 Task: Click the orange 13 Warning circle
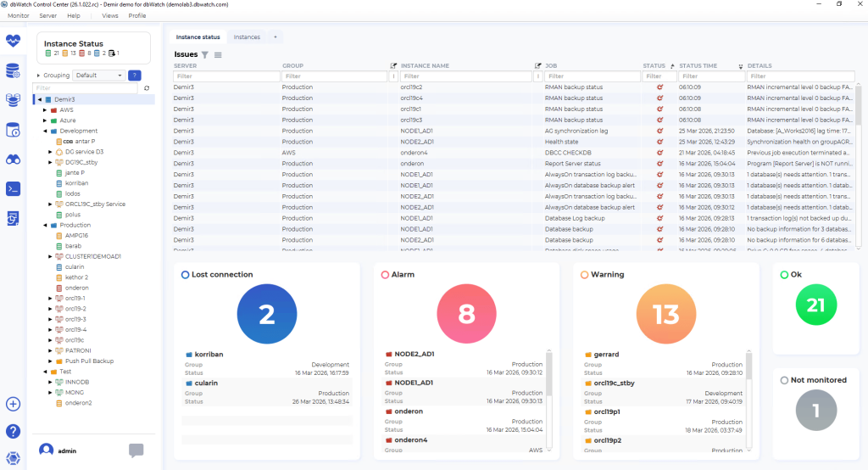tap(666, 314)
